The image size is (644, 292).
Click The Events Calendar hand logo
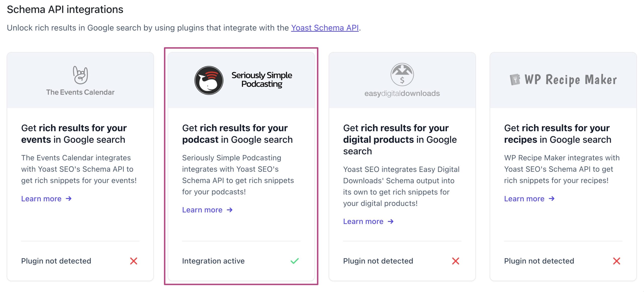pyautogui.click(x=80, y=75)
